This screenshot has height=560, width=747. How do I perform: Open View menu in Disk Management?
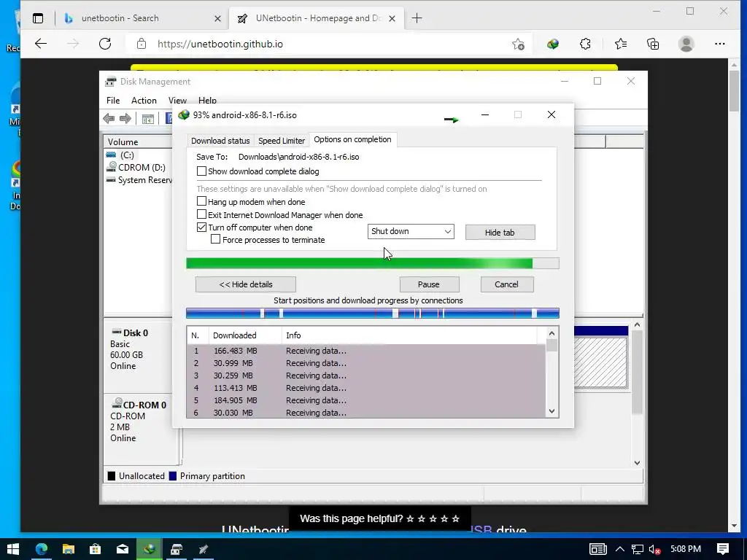click(177, 101)
